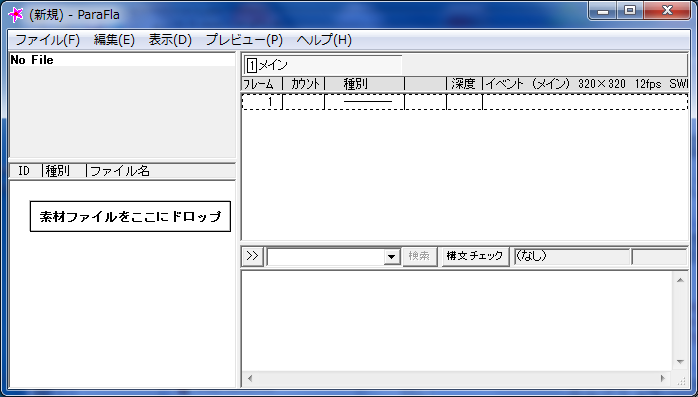Open the search combo box dropdown arrow
The height and width of the screenshot is (397, 698).
coord(392,256)
